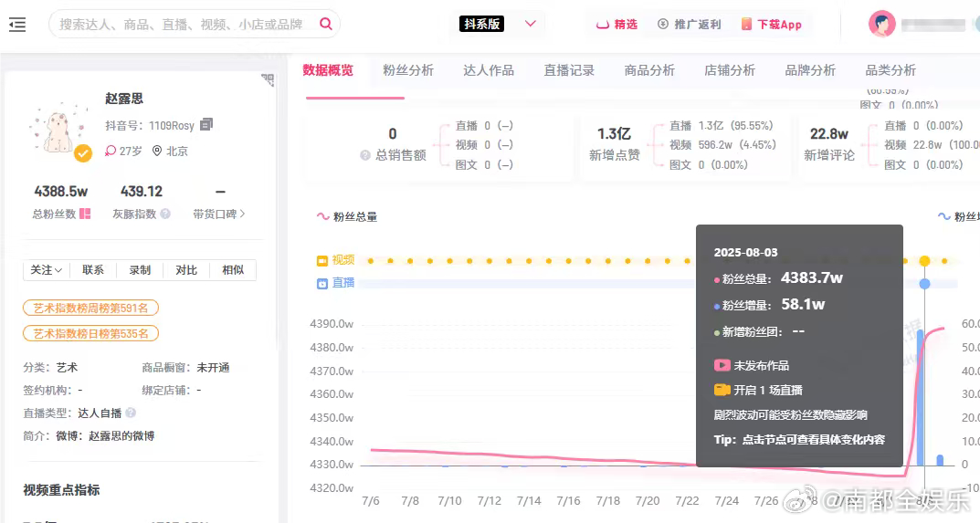This screenshot has height=523, width=980.
Task: Click the 联系 button
Action: (93, 270)
